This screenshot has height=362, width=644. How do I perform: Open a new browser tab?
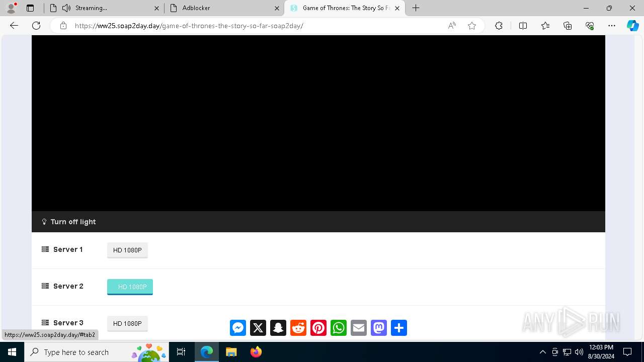pos(416,8)
